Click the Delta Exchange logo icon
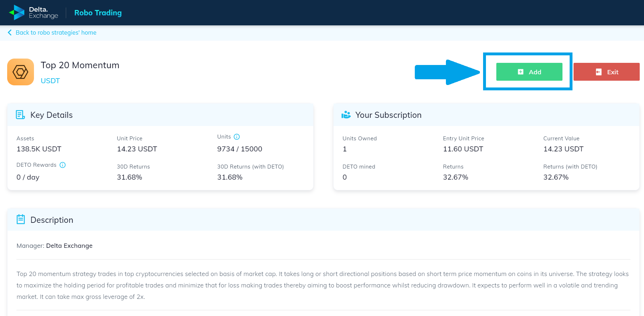This screenshot has height=316, width=644. [16, 12]
